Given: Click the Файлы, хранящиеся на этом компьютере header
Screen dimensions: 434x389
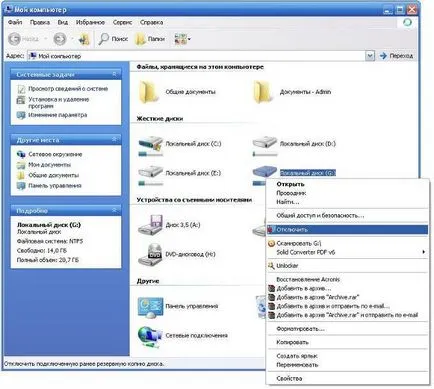Looking at the screenshot, I should [x=200, y=67].
